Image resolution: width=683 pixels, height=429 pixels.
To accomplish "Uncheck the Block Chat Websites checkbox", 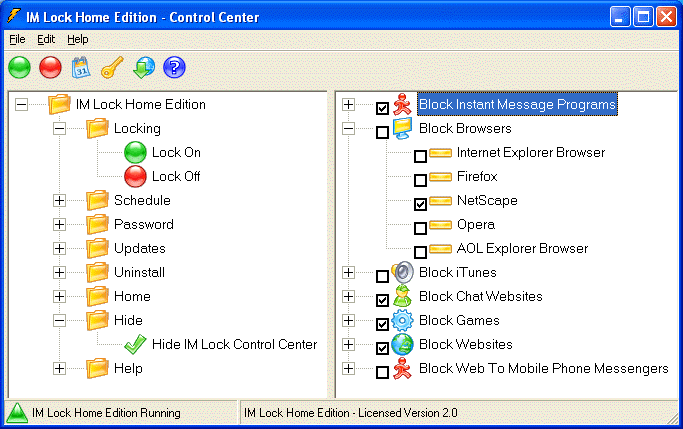I will (382, 300).
